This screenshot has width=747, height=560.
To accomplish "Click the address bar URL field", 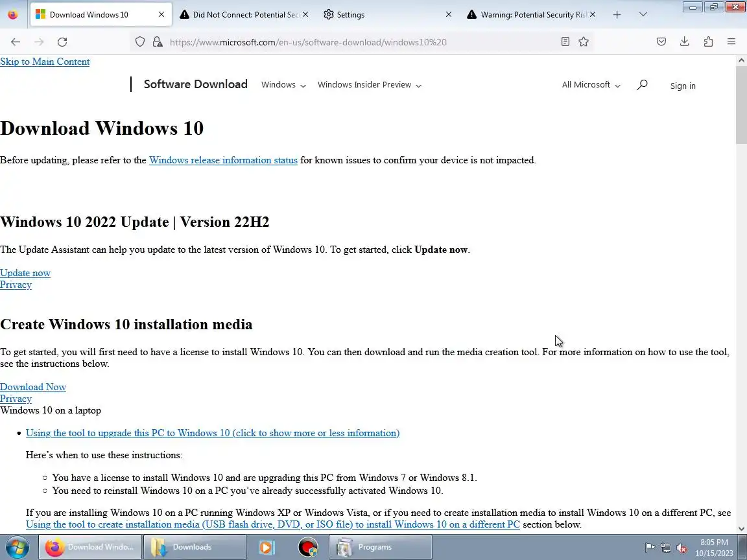I will point(362,42).
